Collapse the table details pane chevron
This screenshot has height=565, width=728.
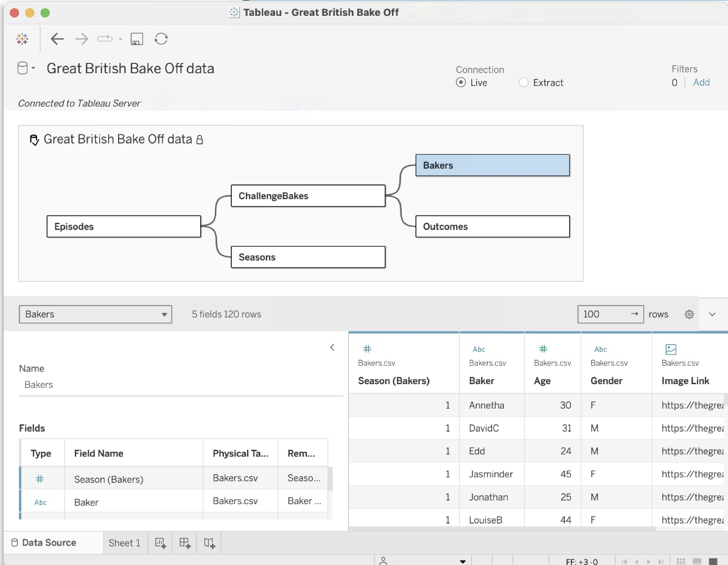[x=332, y=348]
